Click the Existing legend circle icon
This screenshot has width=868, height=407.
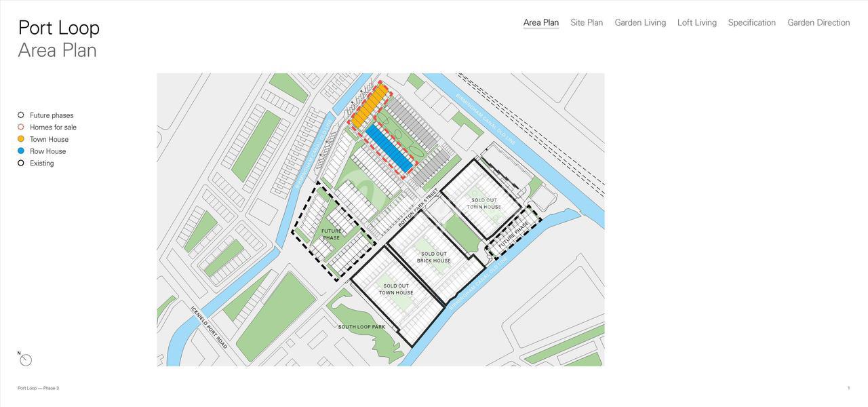point(21,163)
